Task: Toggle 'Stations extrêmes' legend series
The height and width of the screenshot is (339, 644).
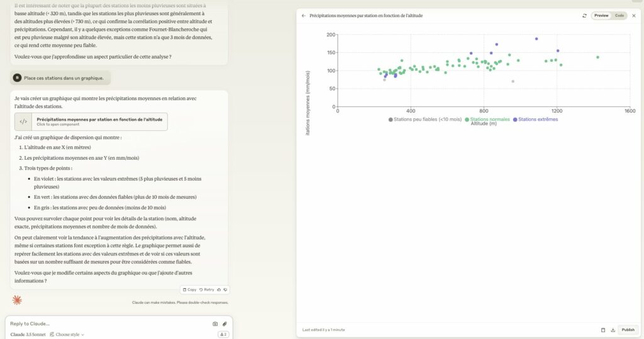Action: (535, 119)
